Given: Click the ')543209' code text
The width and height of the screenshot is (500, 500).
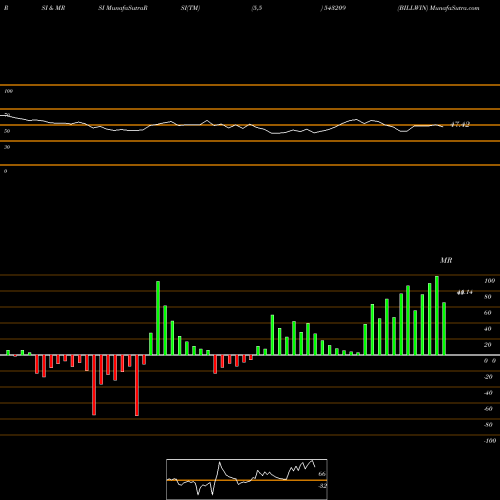Looking at the screenshot, I should 333,8.
